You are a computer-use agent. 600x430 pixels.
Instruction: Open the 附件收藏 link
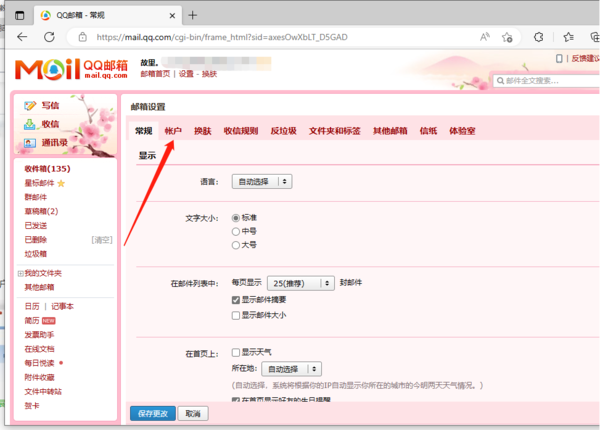pyautogui.click(x=39, y=378)
